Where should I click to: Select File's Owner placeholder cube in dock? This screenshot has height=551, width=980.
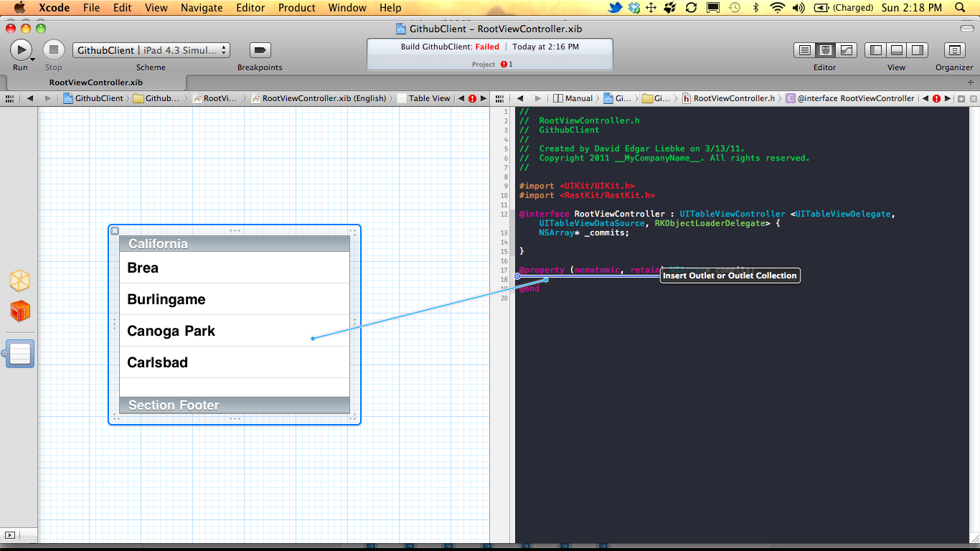coord(20,281)
